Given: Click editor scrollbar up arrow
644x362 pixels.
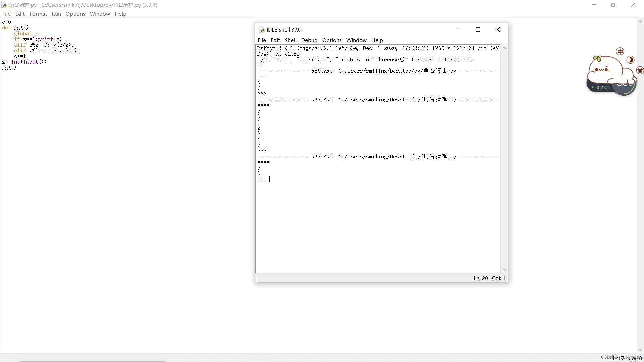Looking at the screenshot, I should 640,22.
